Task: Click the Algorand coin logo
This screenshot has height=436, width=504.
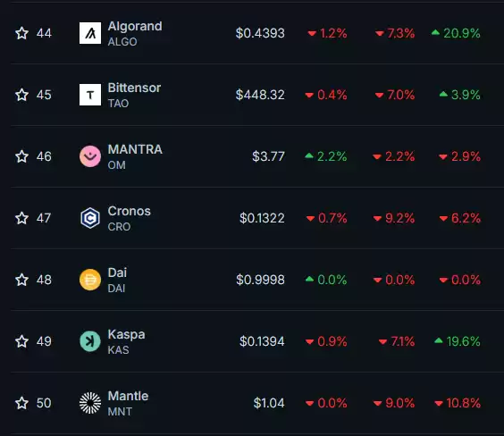Action: (x=90, y=33)
